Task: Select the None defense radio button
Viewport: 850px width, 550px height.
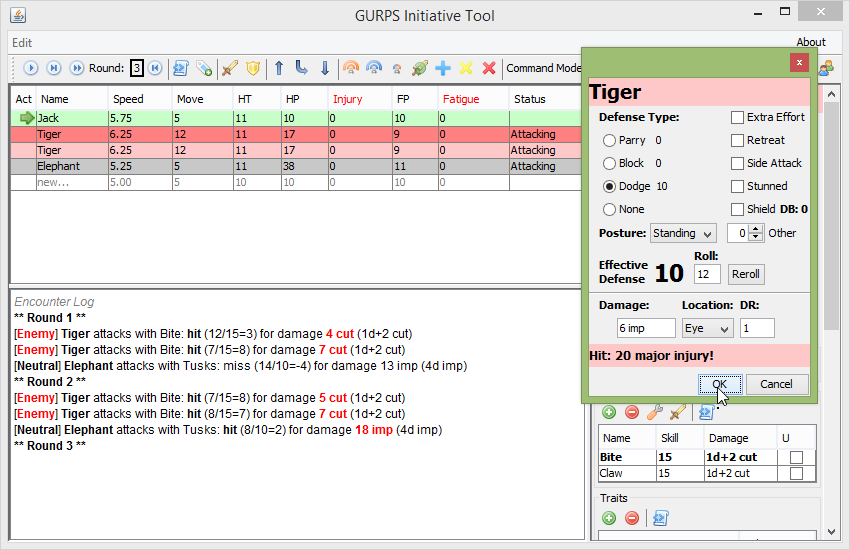Action: [609, 209]
